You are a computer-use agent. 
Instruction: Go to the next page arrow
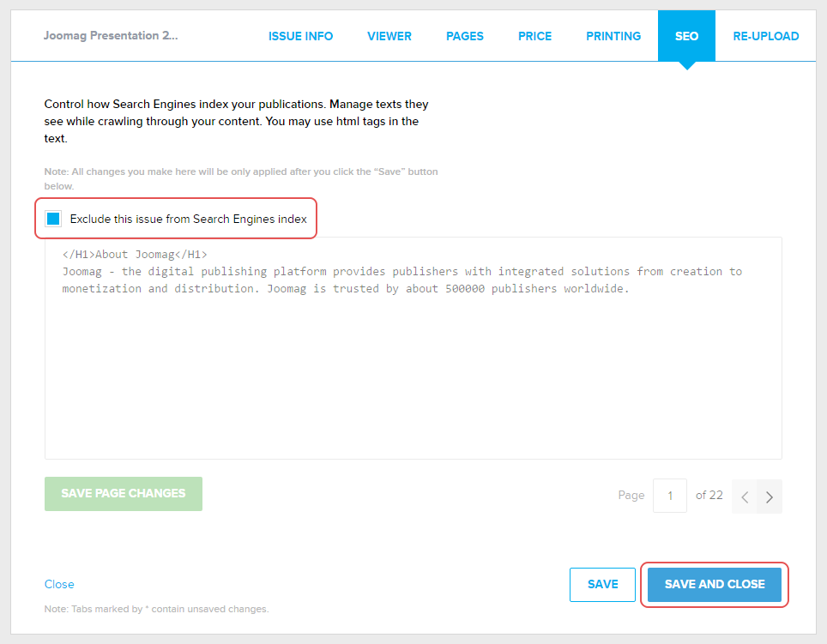point(770,497)
